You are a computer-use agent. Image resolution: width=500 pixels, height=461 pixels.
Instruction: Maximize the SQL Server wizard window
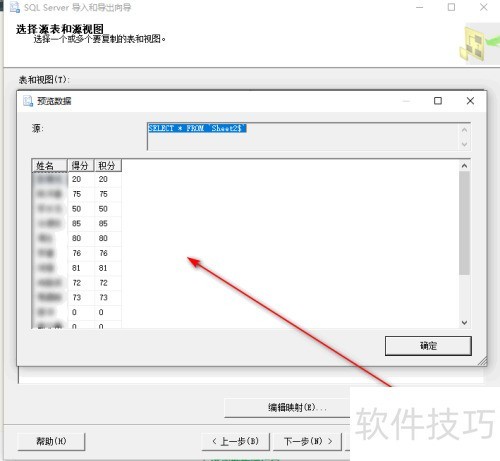pyautogui.click(x=451, y=7)
